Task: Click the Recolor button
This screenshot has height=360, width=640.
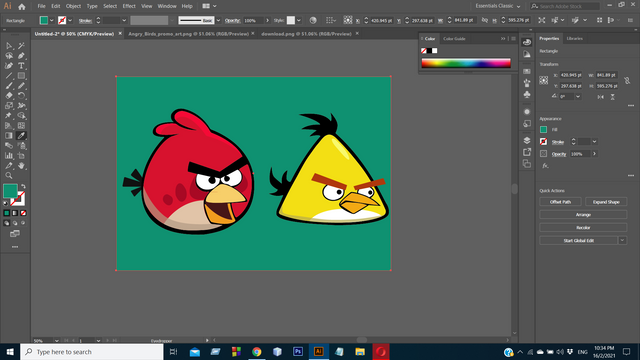Action: 583,227
